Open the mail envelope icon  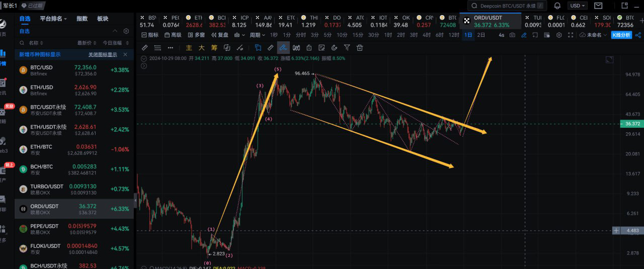click(598, 6)
